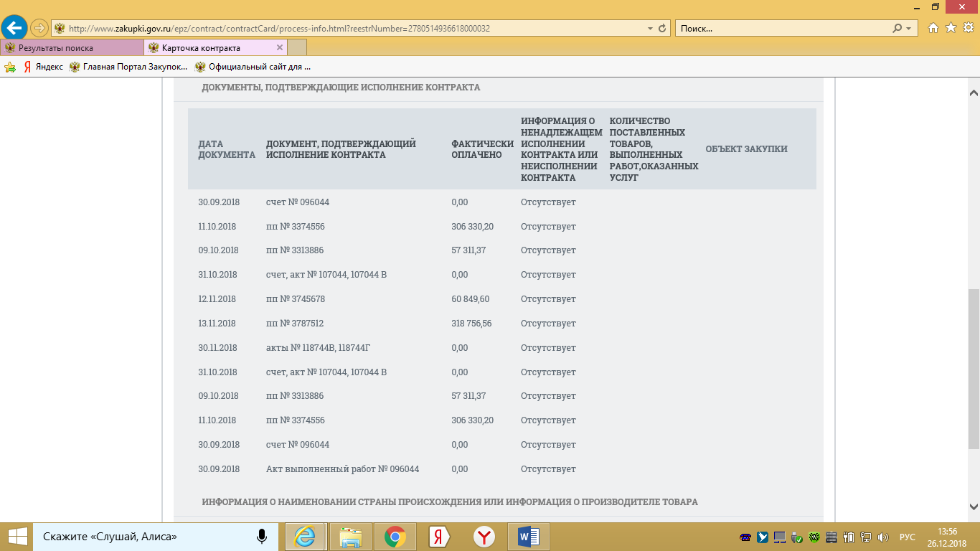Screen dimensions: 980x551
Task: Open Google Chrome on the taskbar
Action: [x=395, y=537]
